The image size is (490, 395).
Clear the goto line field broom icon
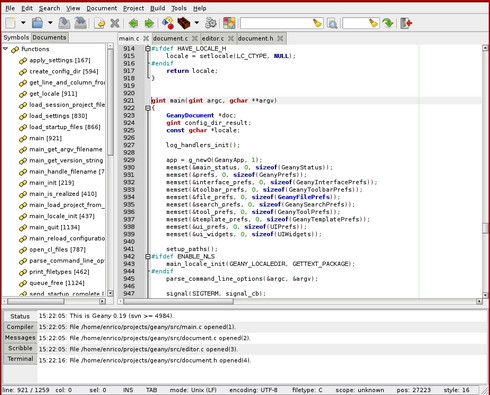pos(373,23)
